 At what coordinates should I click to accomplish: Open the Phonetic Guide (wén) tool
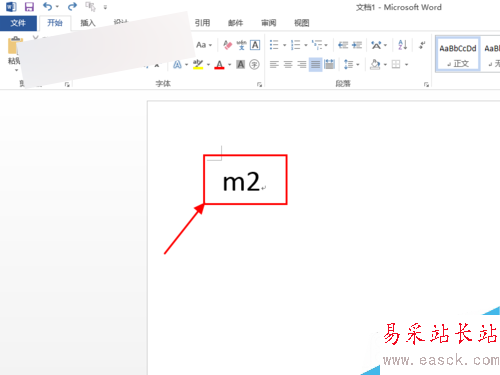pyautogui.click(x=241, y=45)
